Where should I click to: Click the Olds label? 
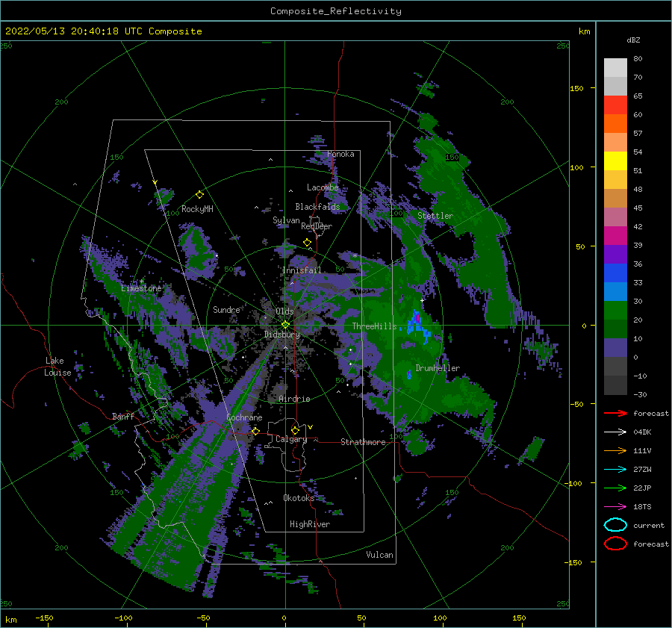[284, 311]
